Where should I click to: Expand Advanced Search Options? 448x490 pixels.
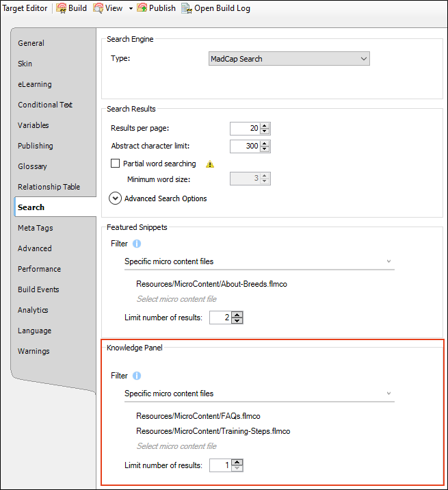click(116, 198)
